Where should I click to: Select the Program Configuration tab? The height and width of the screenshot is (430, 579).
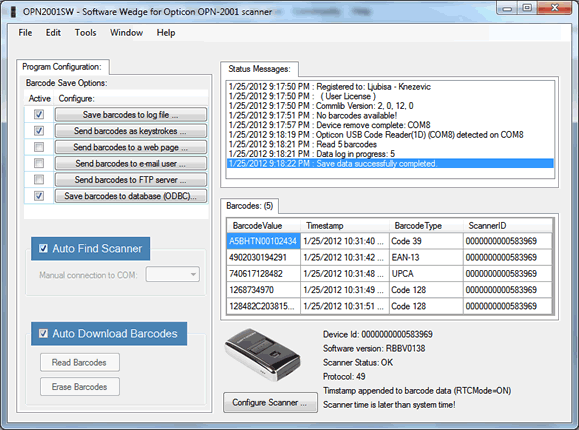click(62, 67)
